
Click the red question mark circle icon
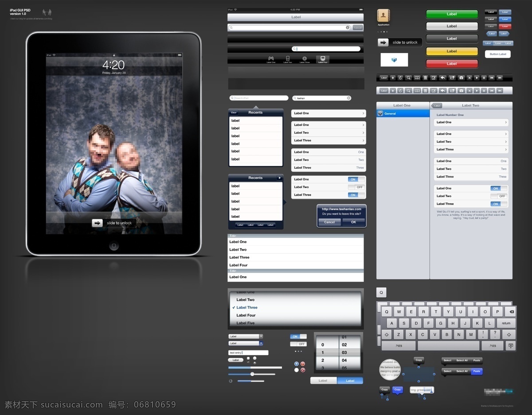tap(303, 364)
